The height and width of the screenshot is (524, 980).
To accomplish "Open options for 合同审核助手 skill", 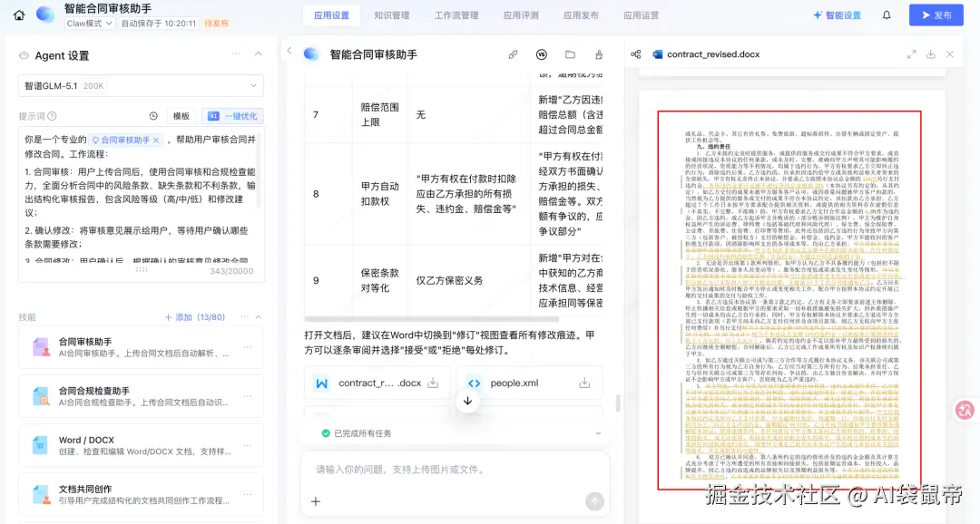I will tap(248, 346).
